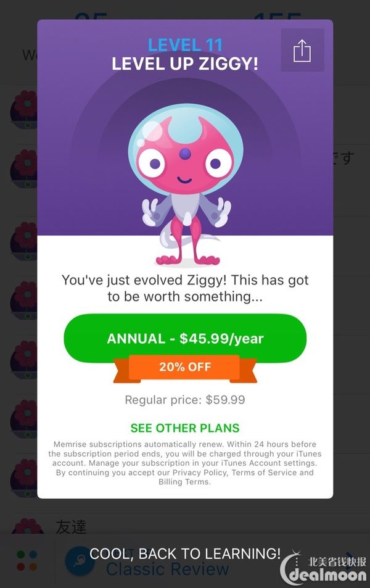The image size is (370, 588).
Task: Tap the blue Classic Review round icon
Action: click(80, 561)
